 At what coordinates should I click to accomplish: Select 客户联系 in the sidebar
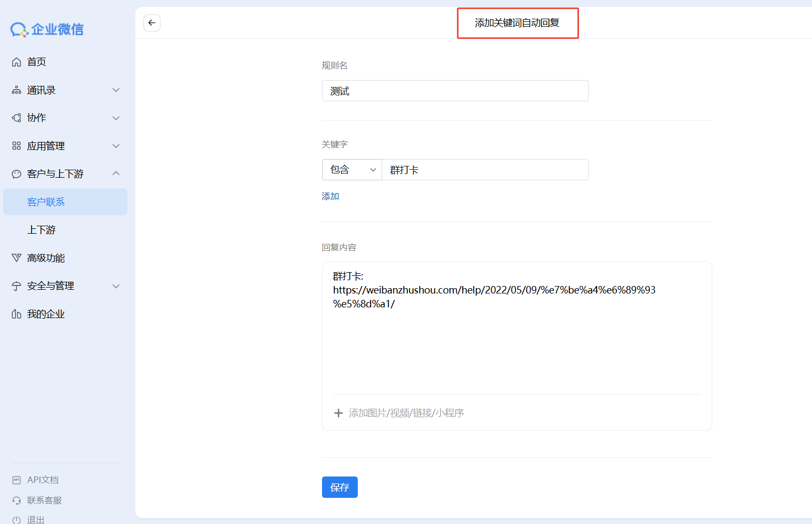pyautogui.click(x=46, y=202)
